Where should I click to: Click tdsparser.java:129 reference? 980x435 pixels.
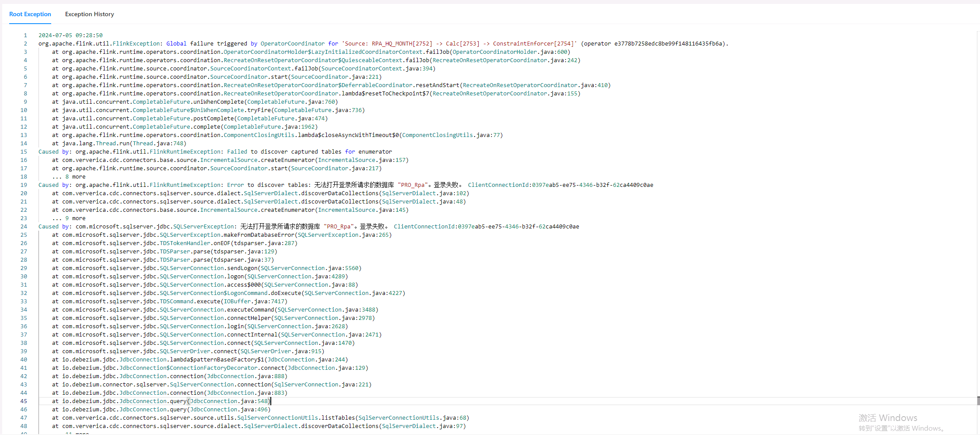[x=244, y=252]
